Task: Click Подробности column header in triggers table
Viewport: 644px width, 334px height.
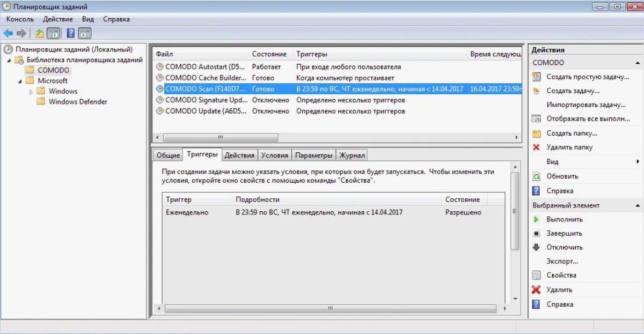Action: click(x=337, y=199)
